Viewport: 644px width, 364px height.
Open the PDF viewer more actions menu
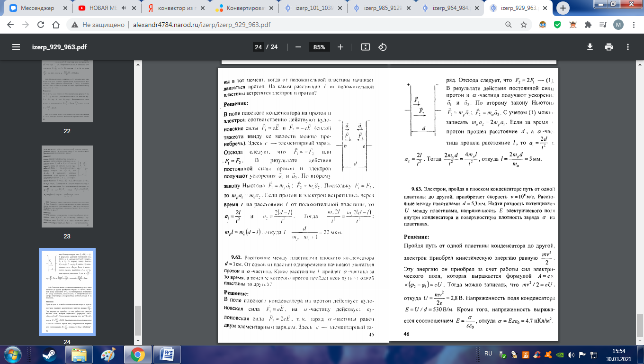tap(628, 47)
